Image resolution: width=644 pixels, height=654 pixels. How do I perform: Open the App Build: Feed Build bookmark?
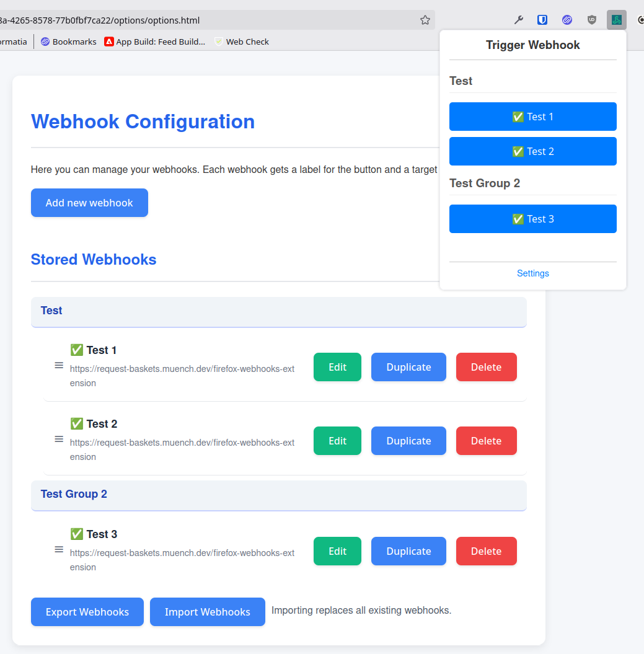click(x=155, y=42)
